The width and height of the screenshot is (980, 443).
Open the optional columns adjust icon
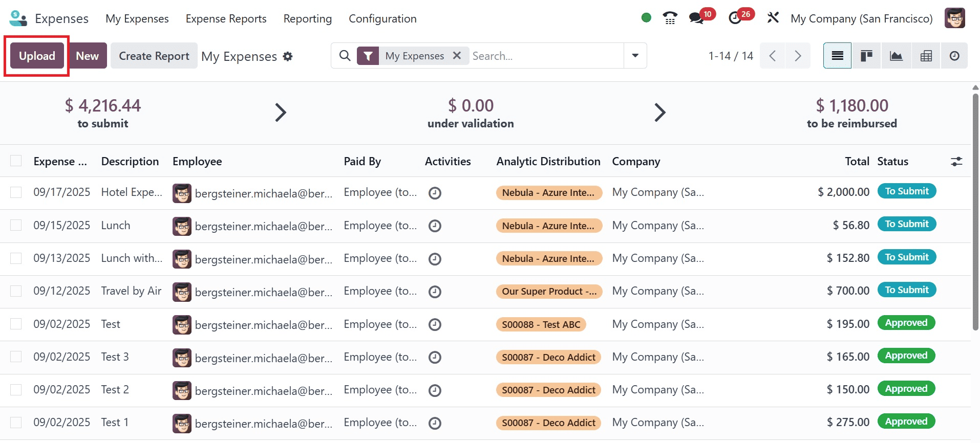click(956, 162)
